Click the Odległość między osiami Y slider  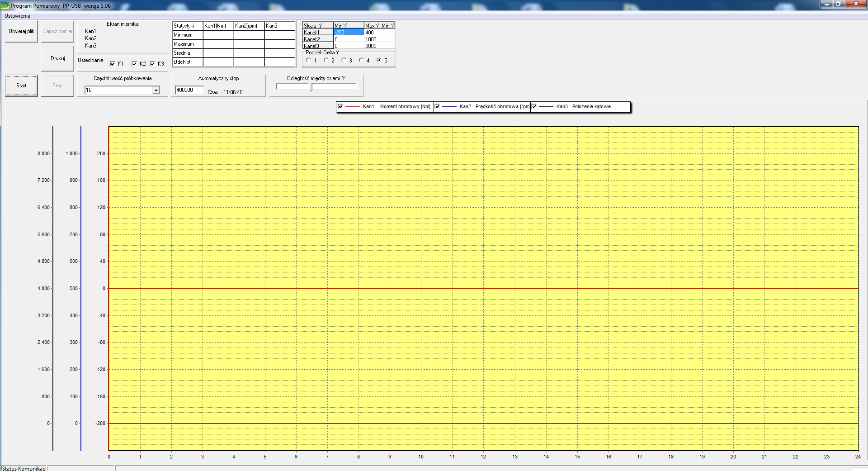311,87
